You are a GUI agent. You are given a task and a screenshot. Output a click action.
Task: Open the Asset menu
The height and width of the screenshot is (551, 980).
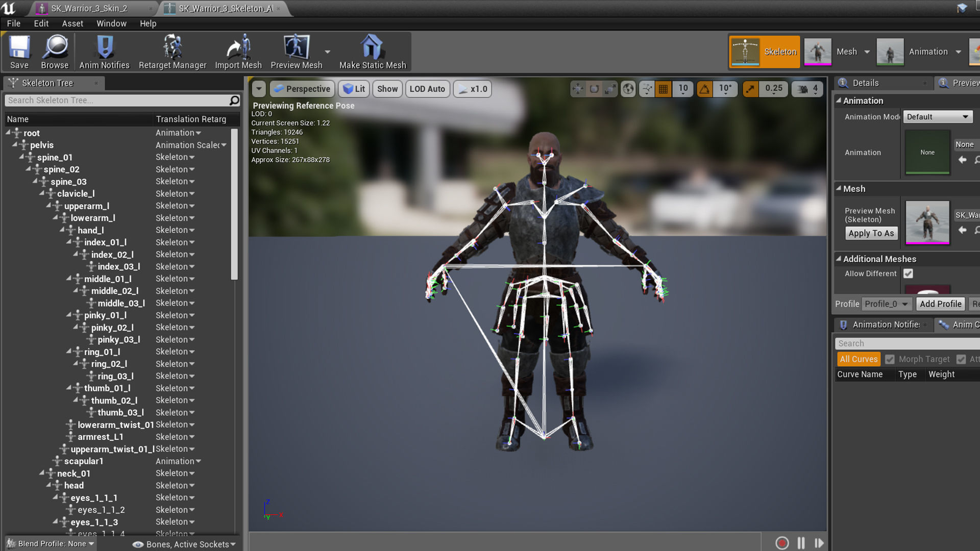72,23
